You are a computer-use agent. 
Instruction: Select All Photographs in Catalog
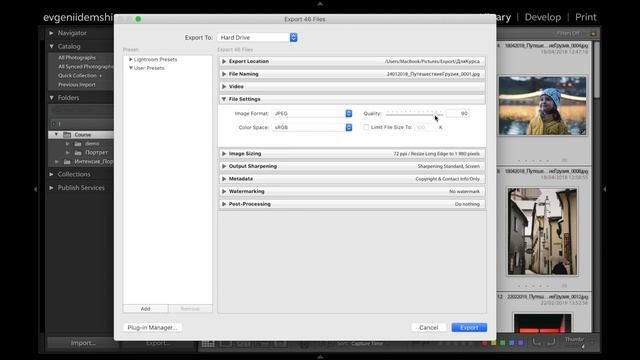(x=77, y=58)
